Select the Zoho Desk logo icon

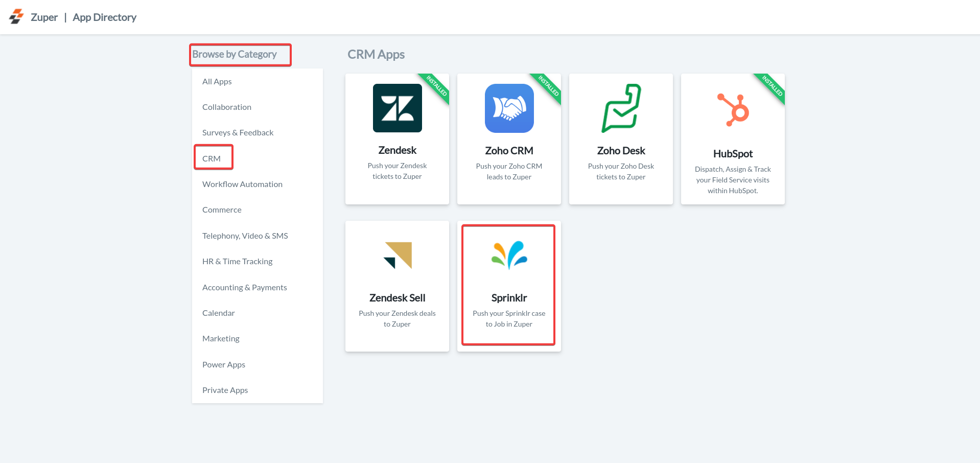click(621, 108)
